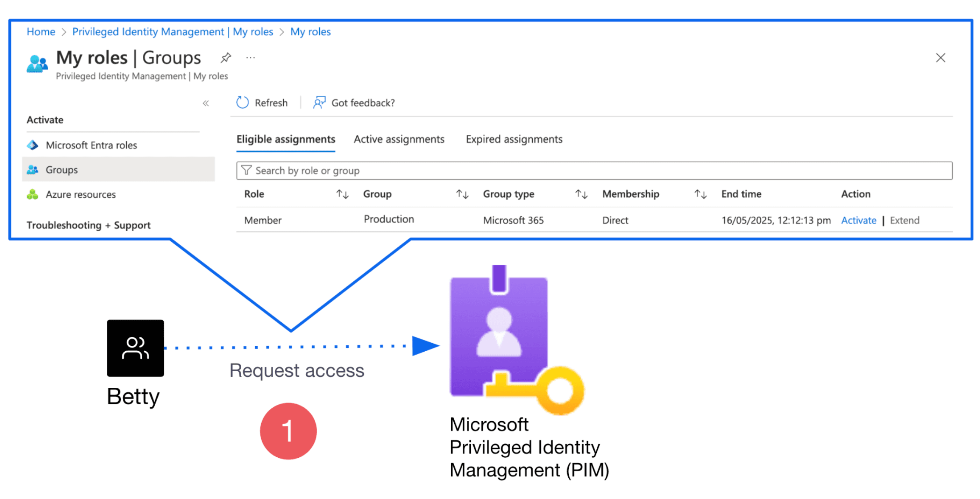The image size is (980, 499).
Task: Open Microsoft Entra roles in sidebar
Action: [x=118, y=145]
